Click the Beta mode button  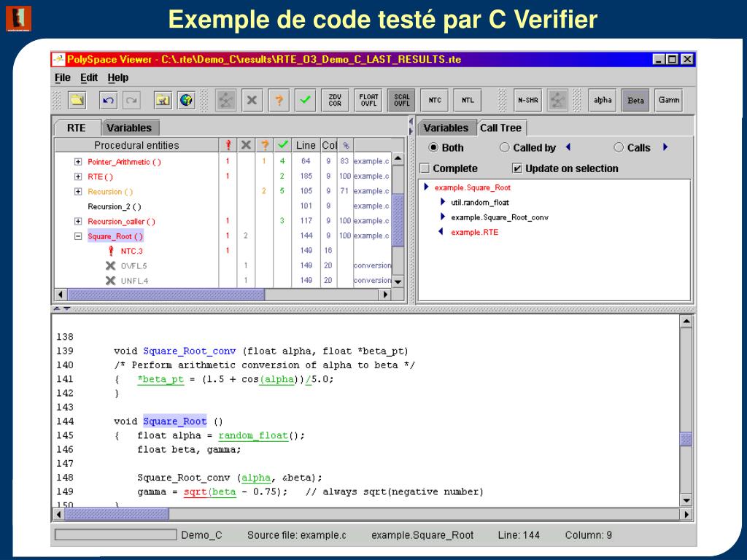click(x=635, y=100)
